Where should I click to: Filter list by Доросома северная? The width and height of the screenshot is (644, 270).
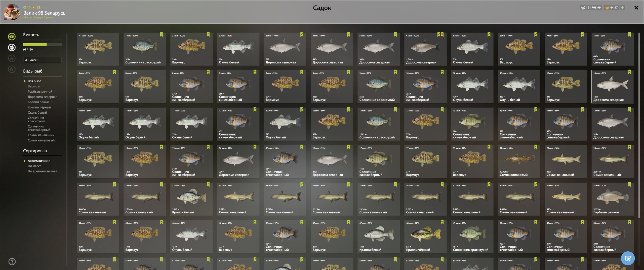pos(42,97)
